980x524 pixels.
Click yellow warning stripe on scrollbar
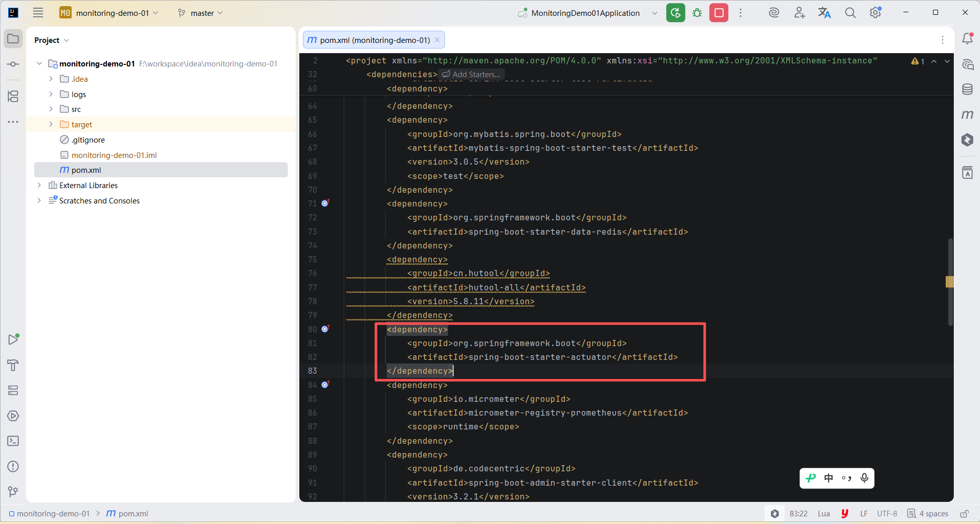coord(950,282)
